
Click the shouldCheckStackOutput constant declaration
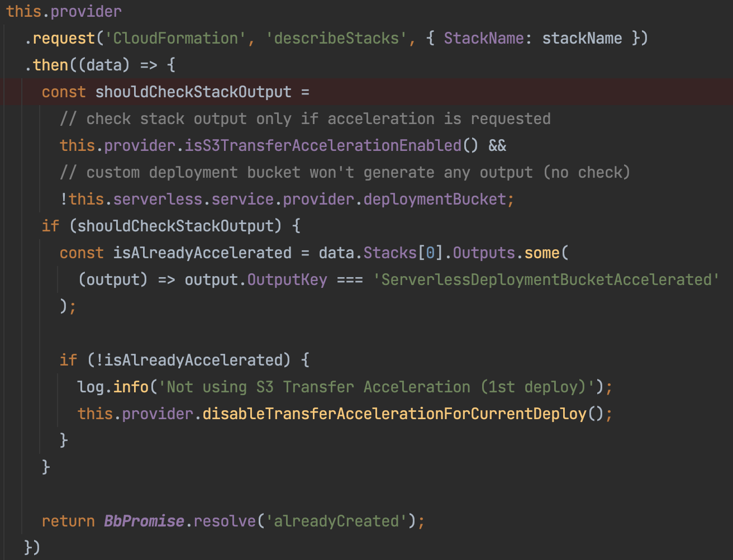193,92
